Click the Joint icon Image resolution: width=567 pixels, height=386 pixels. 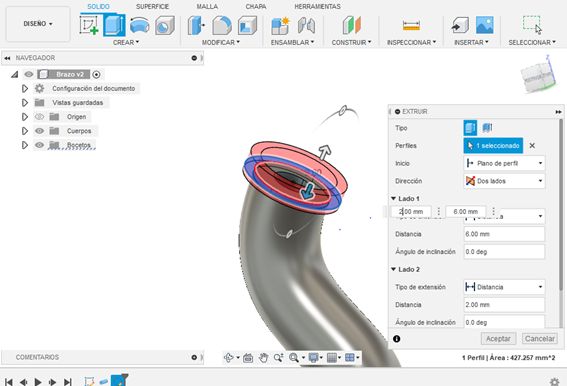coord(306,25)
